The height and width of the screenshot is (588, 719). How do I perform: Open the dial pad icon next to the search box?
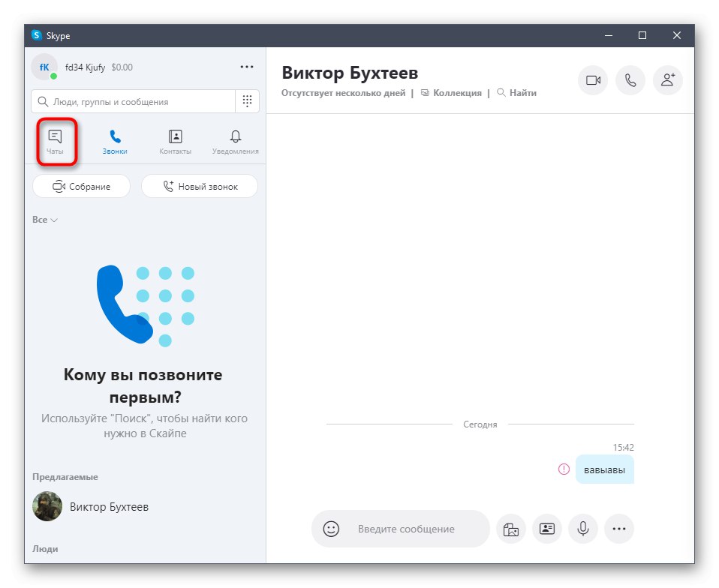tap(247, 101)
